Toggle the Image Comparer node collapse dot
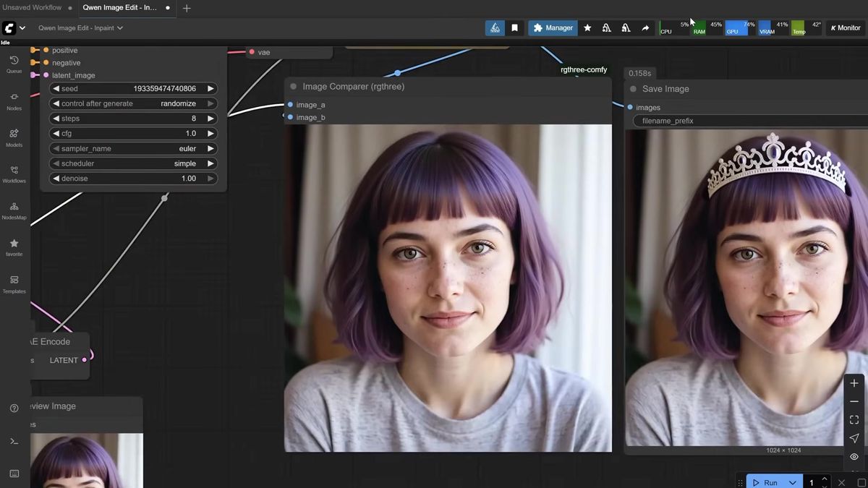The image size is (868, 488). [293, 87]
